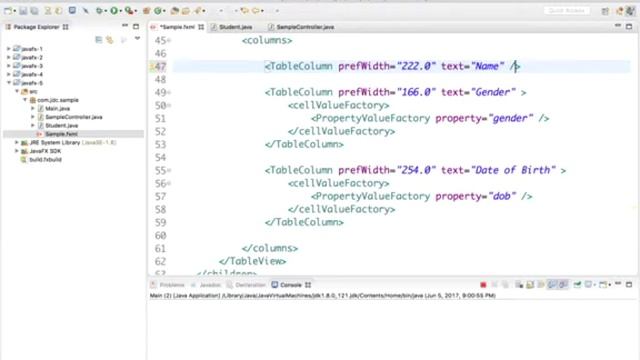This screenshot has height=360, width=640.
Task: Minimize the Package Explorer panel
Action: 125,26
